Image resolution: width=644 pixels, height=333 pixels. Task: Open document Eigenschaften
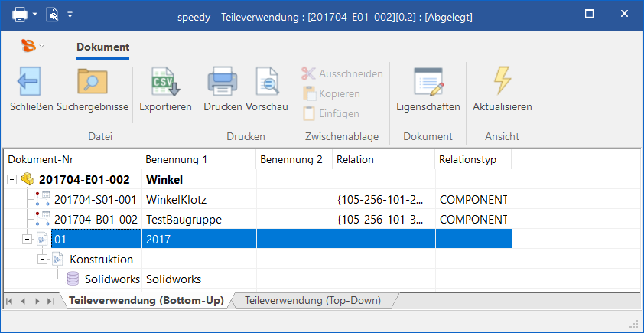click(428, 81)
